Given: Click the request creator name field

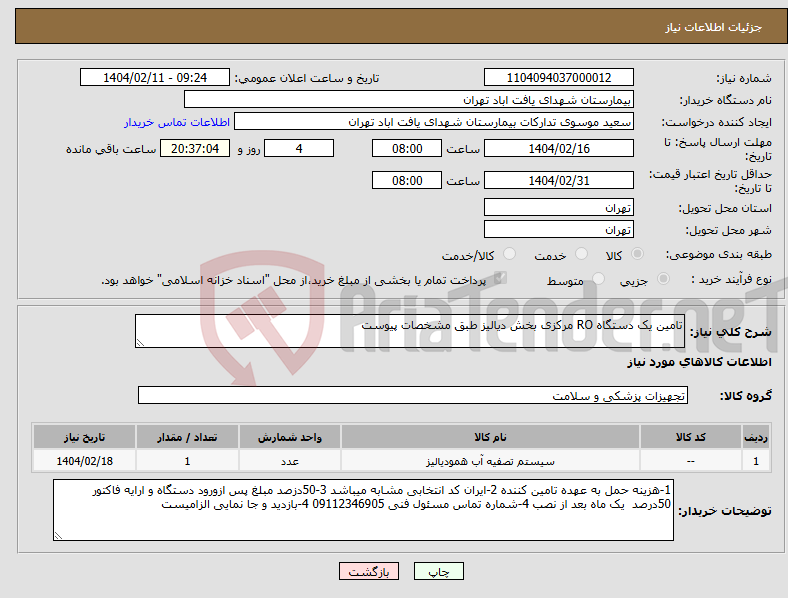Looking at the screenshot, I should (434, 122).
